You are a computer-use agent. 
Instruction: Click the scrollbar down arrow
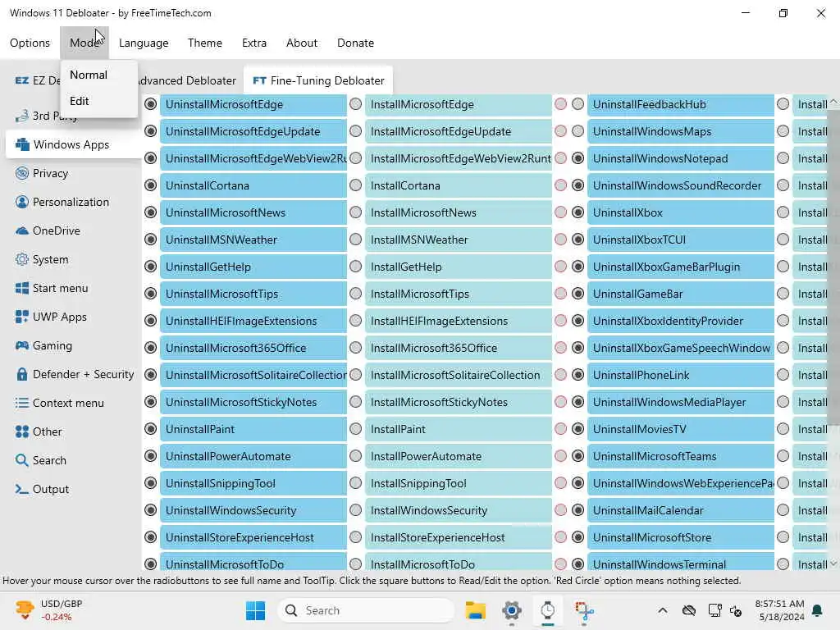pyautogui.click(x=833, y=564)
